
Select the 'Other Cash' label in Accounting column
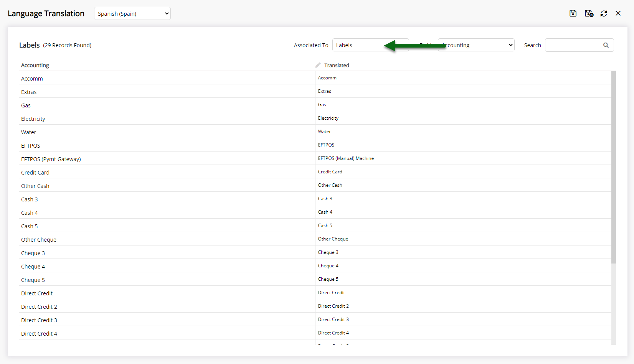pos(35,186)
